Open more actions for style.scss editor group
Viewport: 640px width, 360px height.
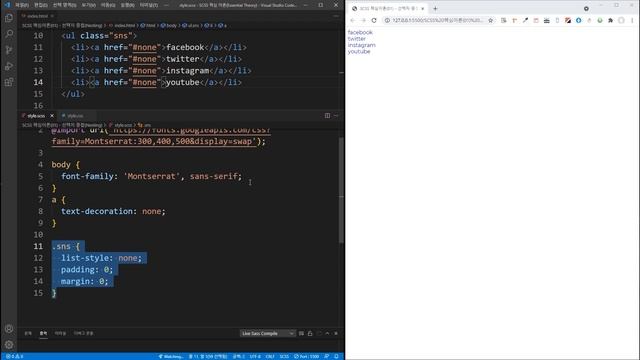[x=336, y=116]
